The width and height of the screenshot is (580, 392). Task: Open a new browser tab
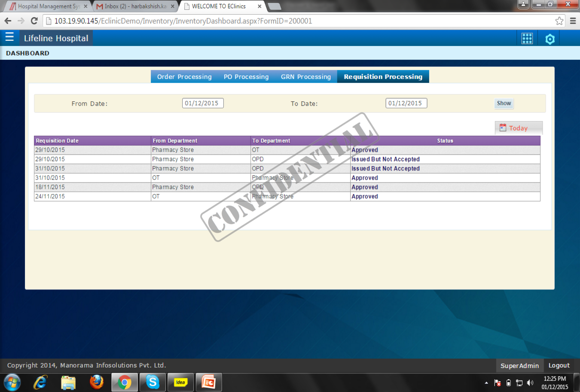pyautogui.click(x=274, y=6)
